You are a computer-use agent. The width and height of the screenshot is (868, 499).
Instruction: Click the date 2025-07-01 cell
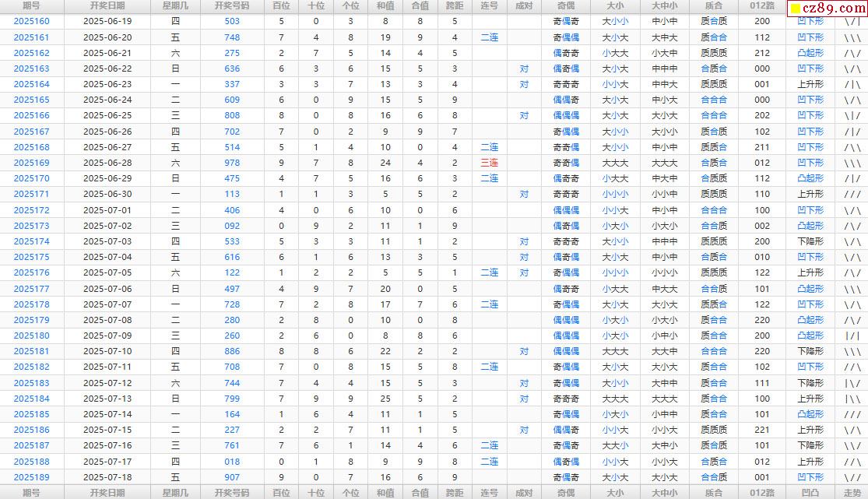pos(107,210)
